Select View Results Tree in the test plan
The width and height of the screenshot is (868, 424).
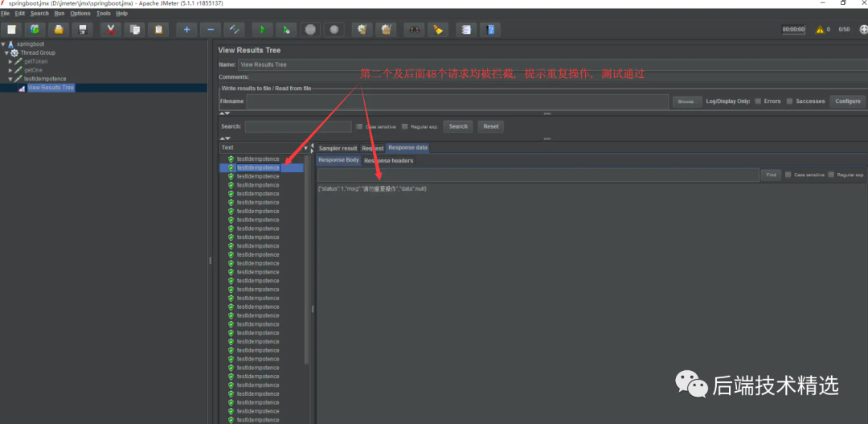tap(51, 88)
